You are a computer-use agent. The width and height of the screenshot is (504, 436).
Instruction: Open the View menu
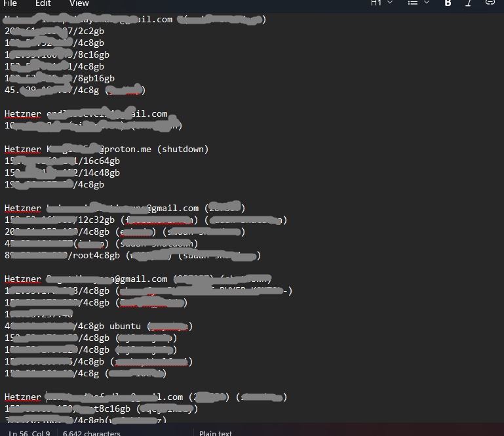pos(79,3)
